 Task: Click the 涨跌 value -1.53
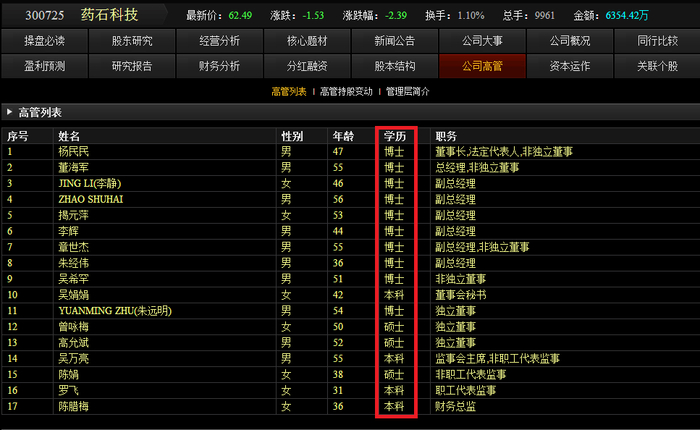313,16
